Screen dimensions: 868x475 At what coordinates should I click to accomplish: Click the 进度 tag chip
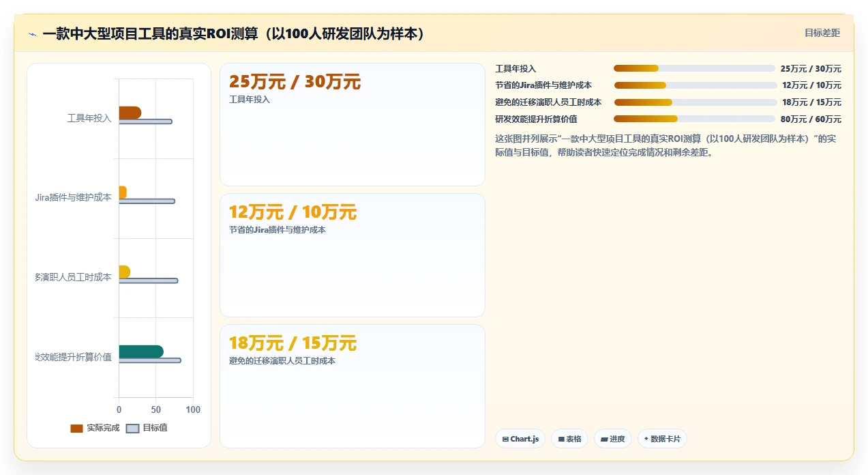[613, 439]
